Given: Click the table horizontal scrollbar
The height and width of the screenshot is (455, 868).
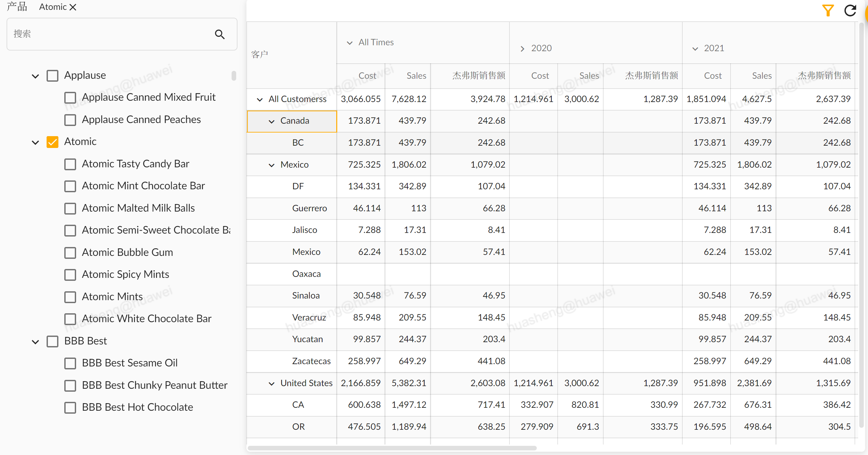Looking at the screenshot, I should click(x=392, y=447).
